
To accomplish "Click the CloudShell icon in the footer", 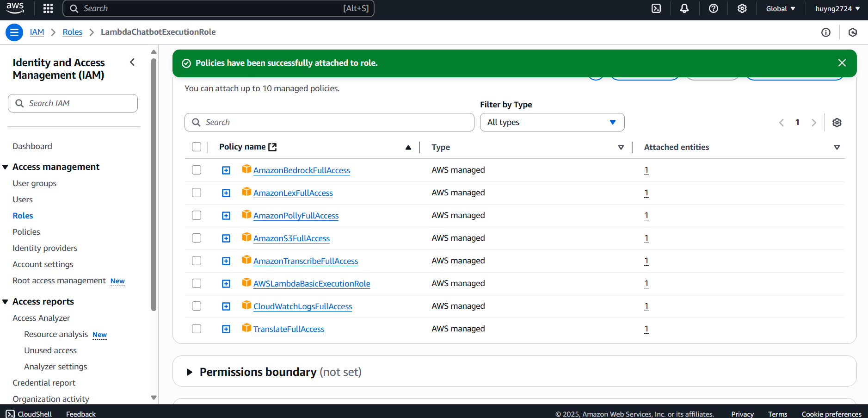I will [10, 414].
